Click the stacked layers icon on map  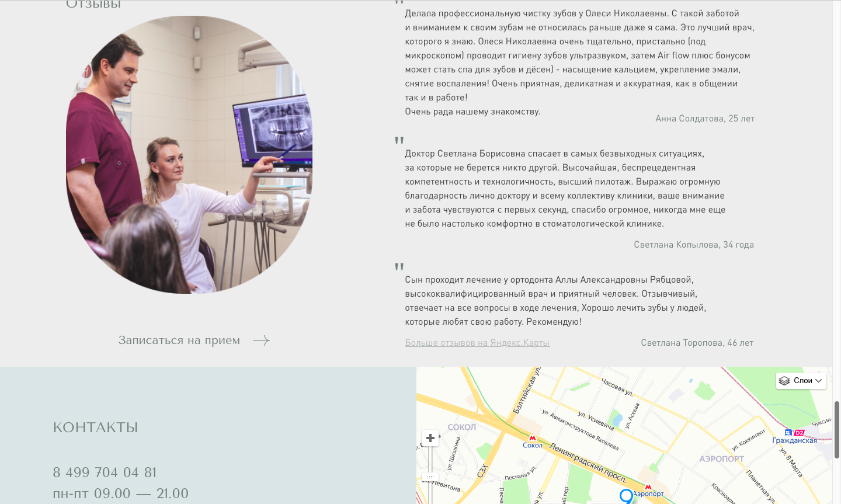pyautogui.click(x=784, y=381)
